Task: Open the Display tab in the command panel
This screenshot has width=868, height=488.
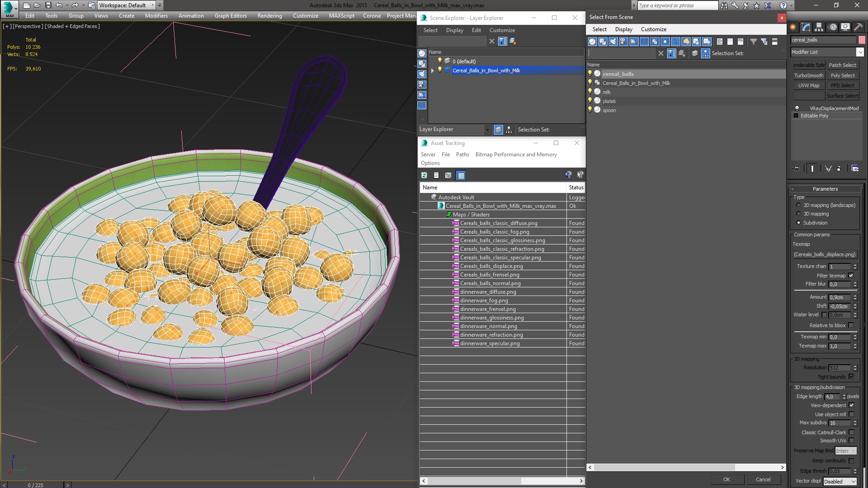Action: [845, 27]
